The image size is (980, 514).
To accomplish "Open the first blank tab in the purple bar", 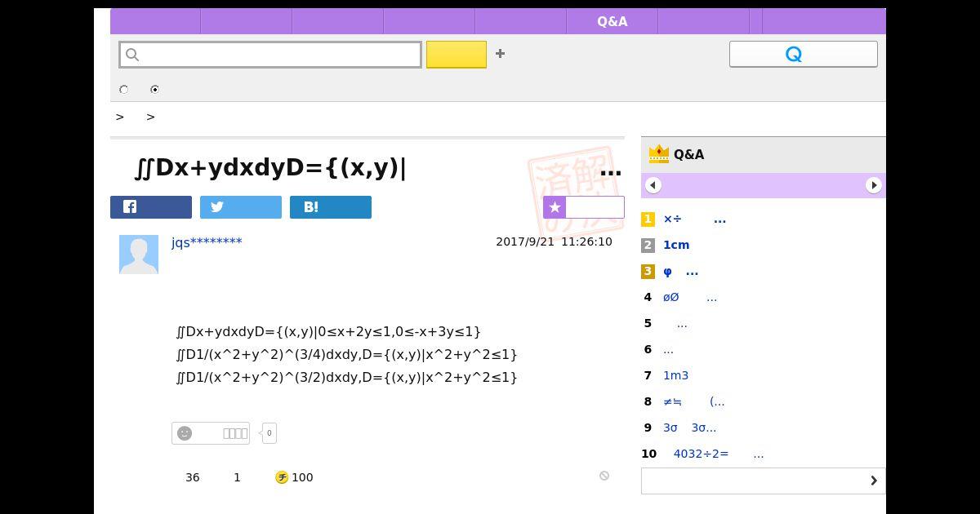I will click(155, 21).
